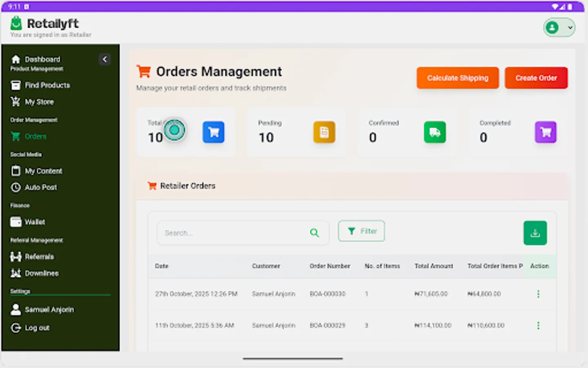The width and height of the screenshot is (588, 368).
Task: Click the Create Order button
Action: point(536,78)
